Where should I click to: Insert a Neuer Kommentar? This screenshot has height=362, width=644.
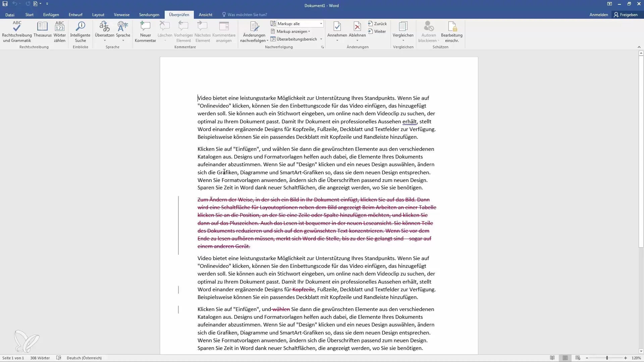coord(145,32)
